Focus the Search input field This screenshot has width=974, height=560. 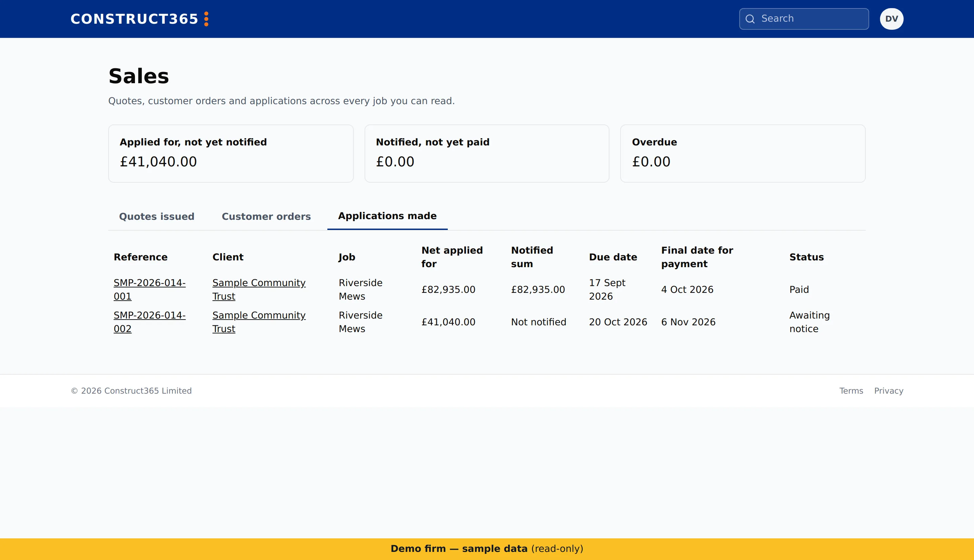tap(804, 19)
